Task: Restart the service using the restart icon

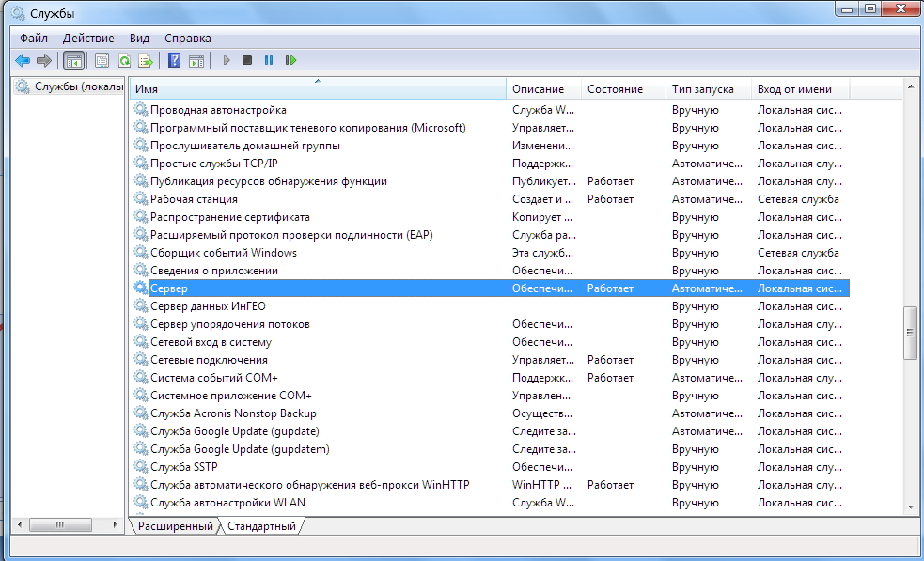Action: click(291, 60)
